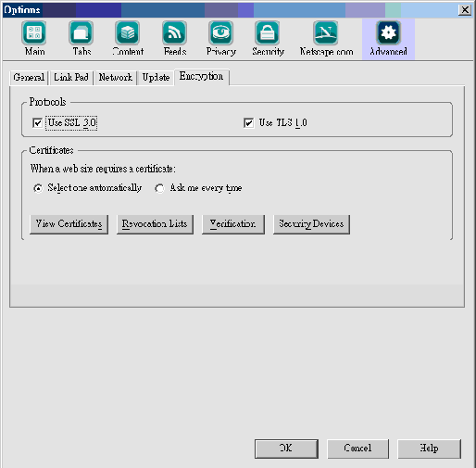Open the Security Devices manager
Image resolution: width=476 pixels, height=468 pixels.
[x=311, y=224]
